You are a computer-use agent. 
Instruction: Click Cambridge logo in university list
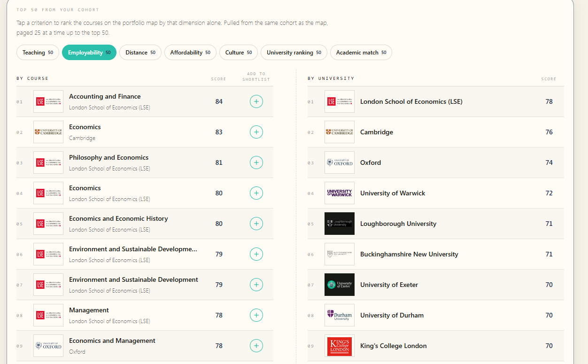pyautogui.click(x=340, y=132)
